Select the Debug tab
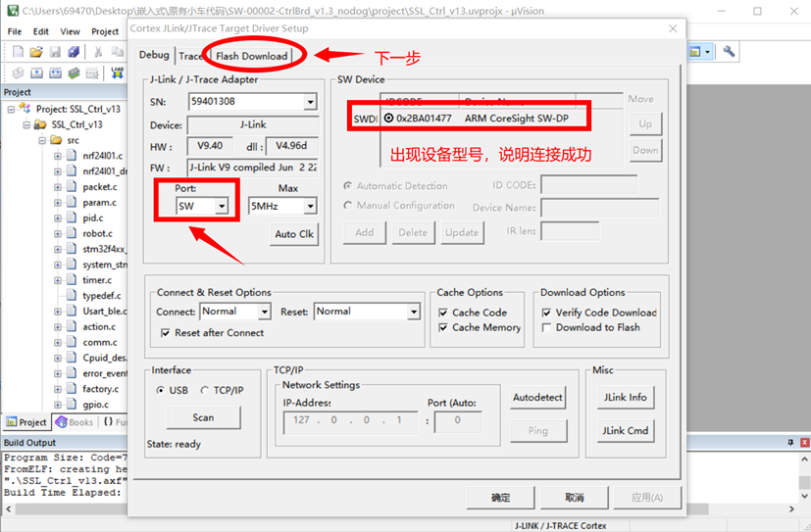 click(x=154, y=55)
